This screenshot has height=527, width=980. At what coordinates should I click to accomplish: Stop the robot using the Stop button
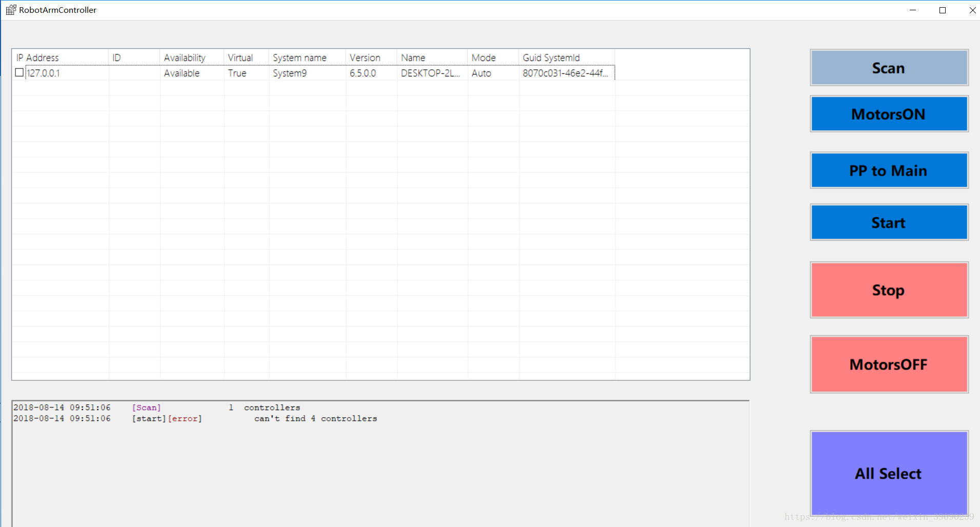click(x=888, y=290)
